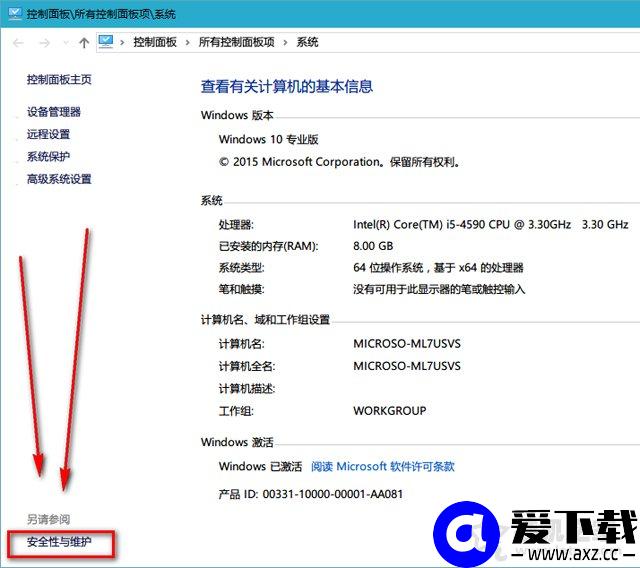Image resolution: width=640 pixels, height=568 pixels.
Task: Click the 2015 Microsoft Corporation copyright line
Action: (x=340, y=162)
